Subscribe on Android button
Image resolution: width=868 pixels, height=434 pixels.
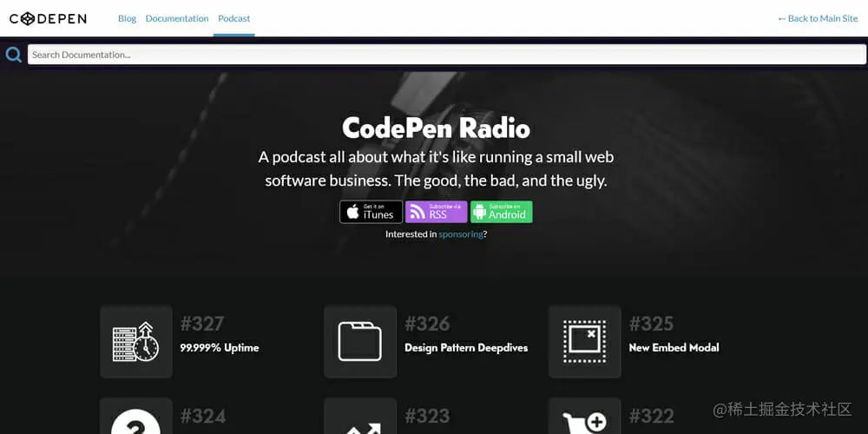click(x=502, y=212)
